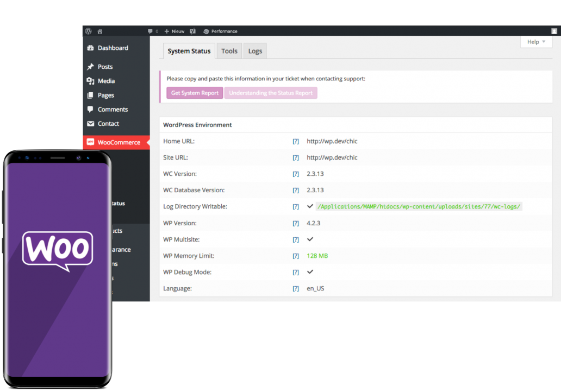Click the Dashboard gauge icon
This screenshot has height=392, width=561.
click(91, 48)
